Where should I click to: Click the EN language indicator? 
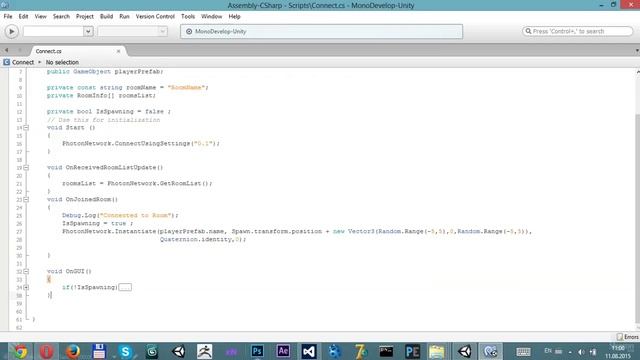[x=548, y=351]
